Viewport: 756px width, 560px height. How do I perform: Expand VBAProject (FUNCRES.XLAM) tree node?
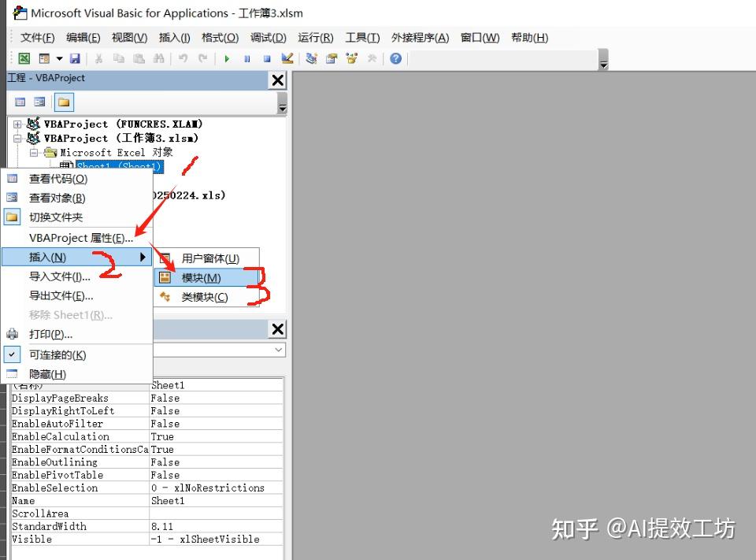tap(17, 124)
